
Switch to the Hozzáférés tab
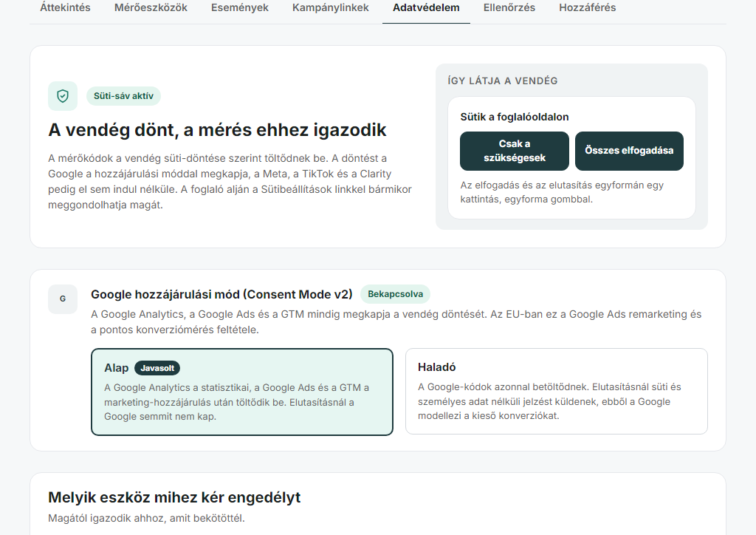pyautogui.click(x=587, y=7)
